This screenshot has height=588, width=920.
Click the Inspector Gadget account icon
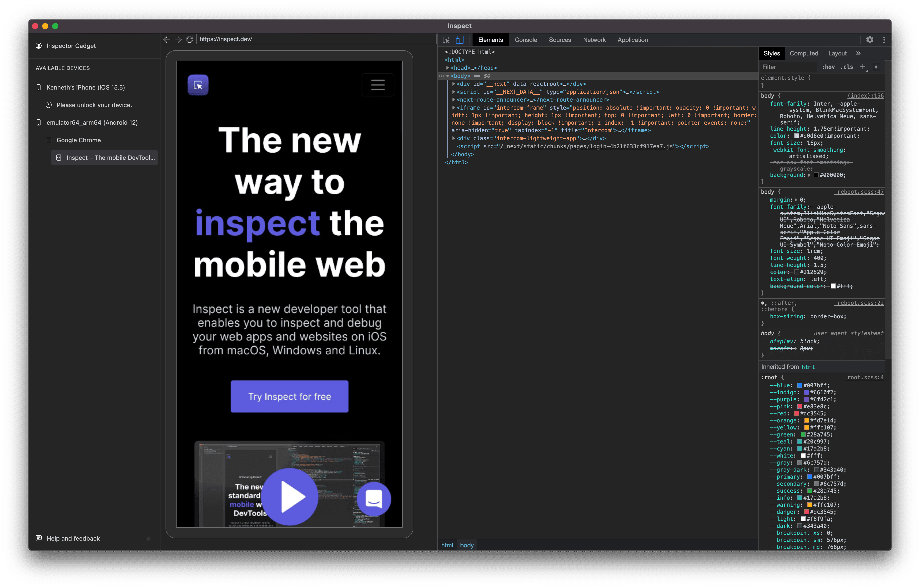coord(39,45)
